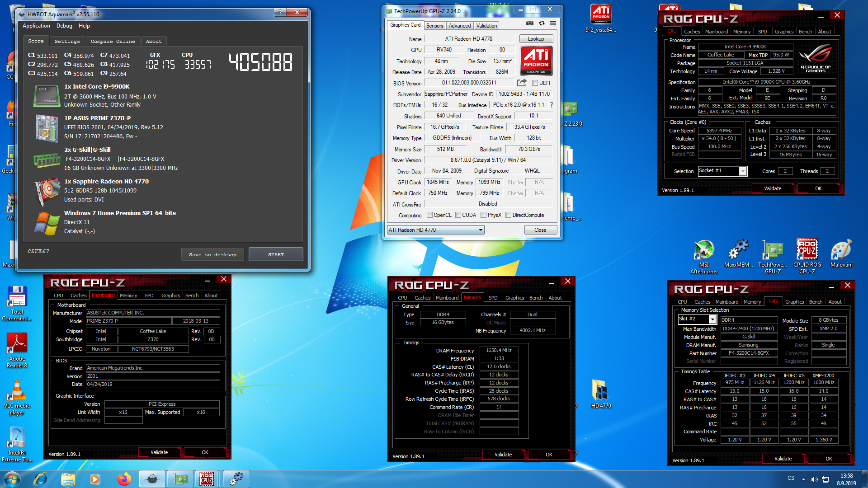Click the CS language indicator
The image size is (868, 488).
[791, 478]
